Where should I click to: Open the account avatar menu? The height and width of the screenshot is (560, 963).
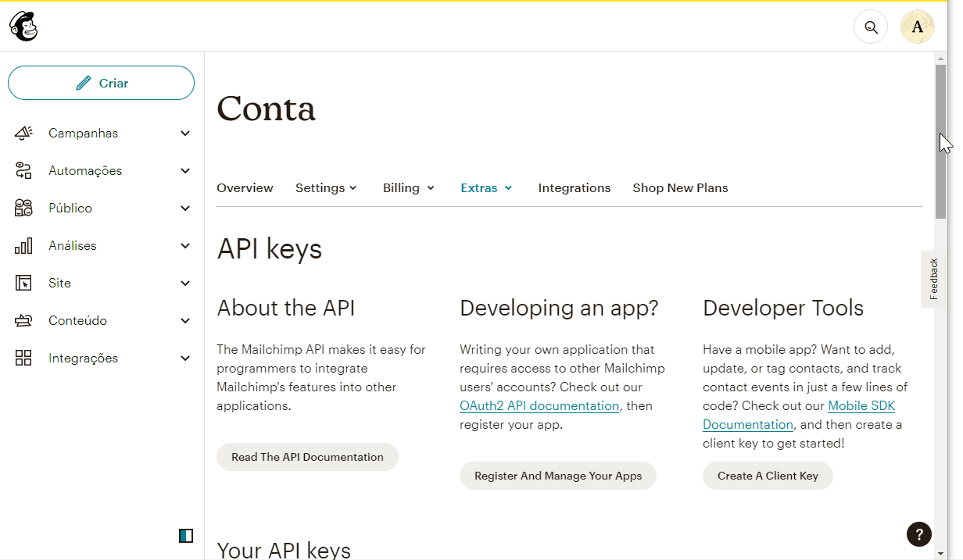(x=918, y=27)
